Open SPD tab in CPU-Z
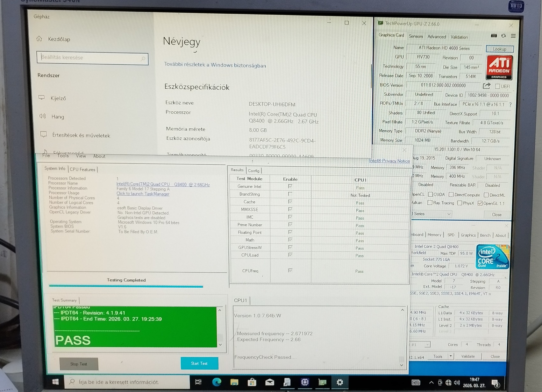542x392 pixels. pyautogui.click(x=451, y=235)
